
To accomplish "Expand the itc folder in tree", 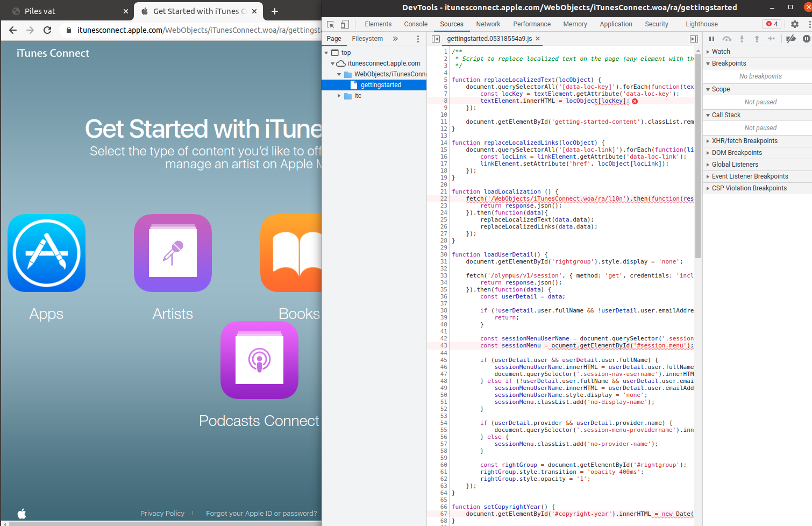I will click(x=339, y=96).
